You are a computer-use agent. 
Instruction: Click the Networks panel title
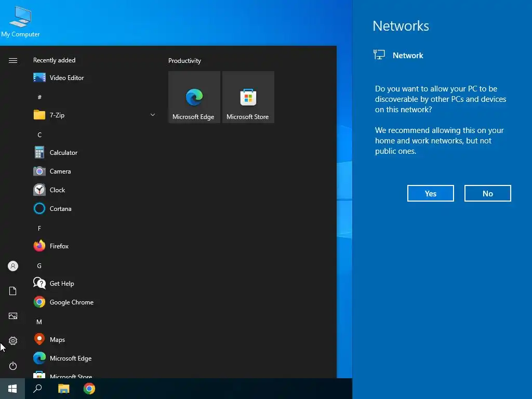click(401, 26)
